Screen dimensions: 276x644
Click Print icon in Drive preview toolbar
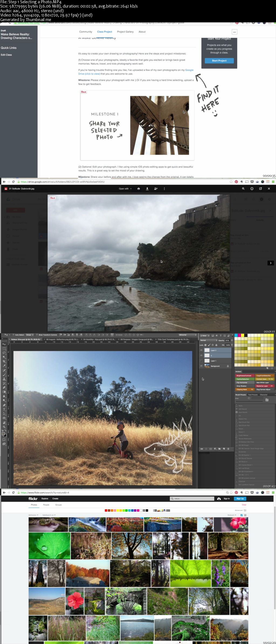139,189
